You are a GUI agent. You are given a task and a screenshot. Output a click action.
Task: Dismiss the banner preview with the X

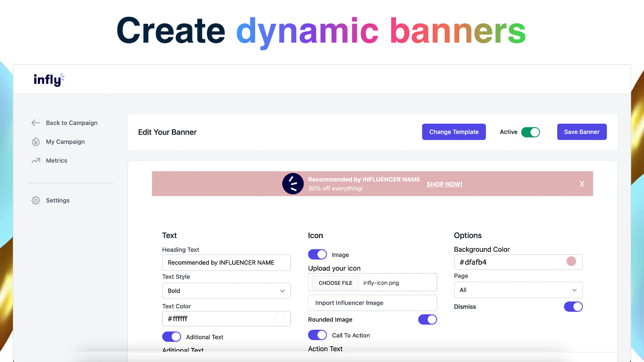(x=582, y=184)
